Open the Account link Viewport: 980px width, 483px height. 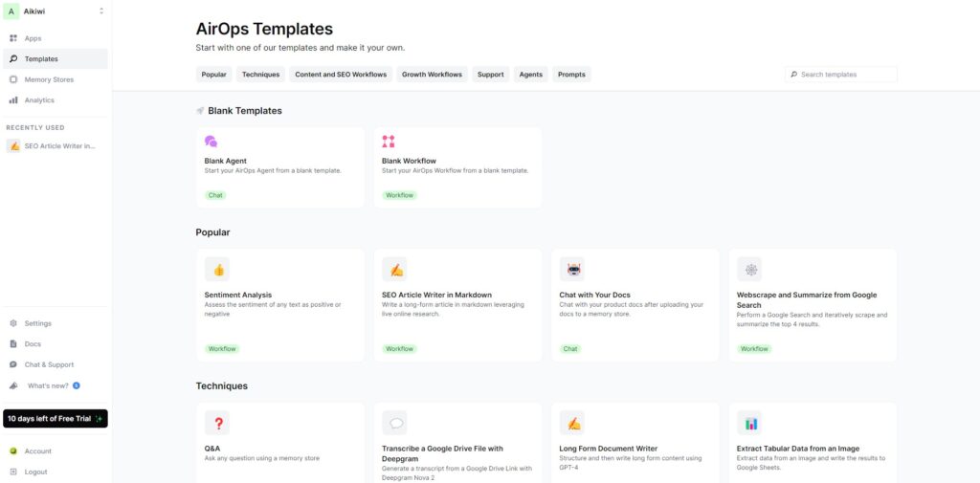point(55,451)
